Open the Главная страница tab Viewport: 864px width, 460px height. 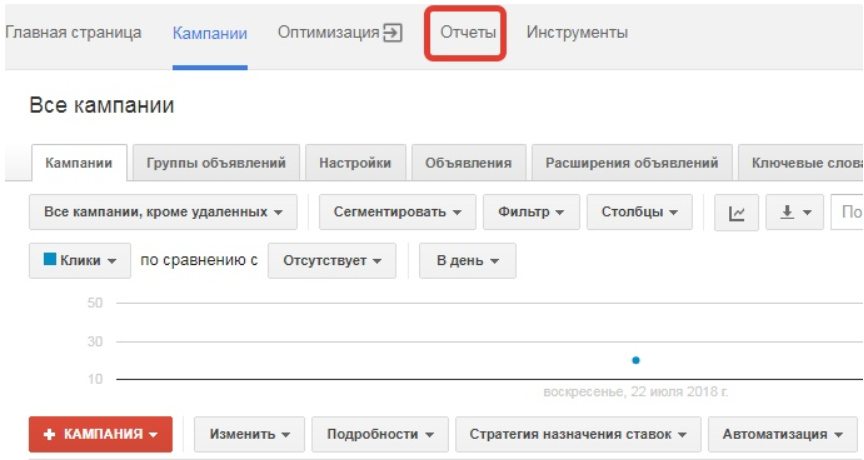pos(73,33)
